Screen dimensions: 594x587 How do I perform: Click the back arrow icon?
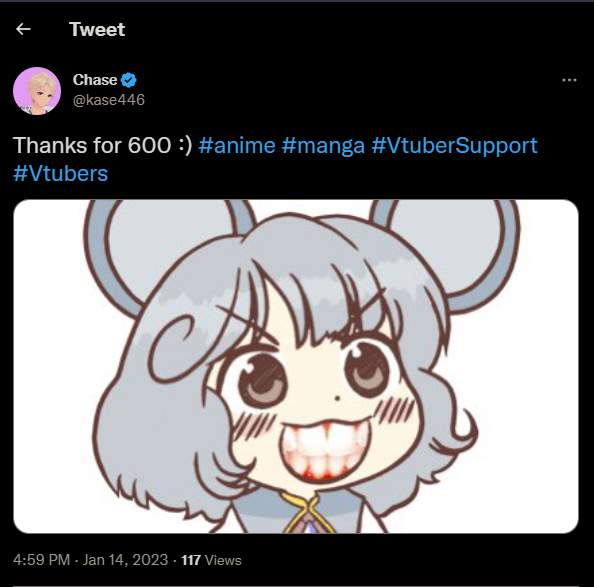click(x=23, y=29)
